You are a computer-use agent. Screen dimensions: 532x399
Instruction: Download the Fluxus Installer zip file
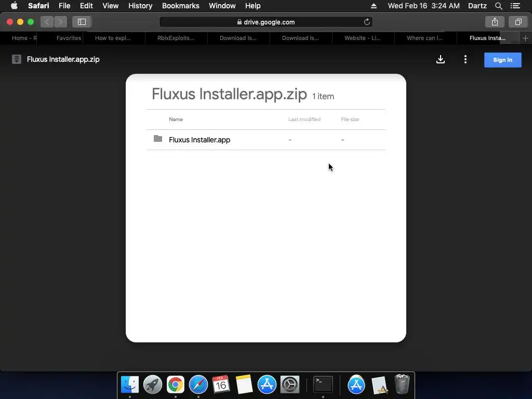tap(441, 59)
